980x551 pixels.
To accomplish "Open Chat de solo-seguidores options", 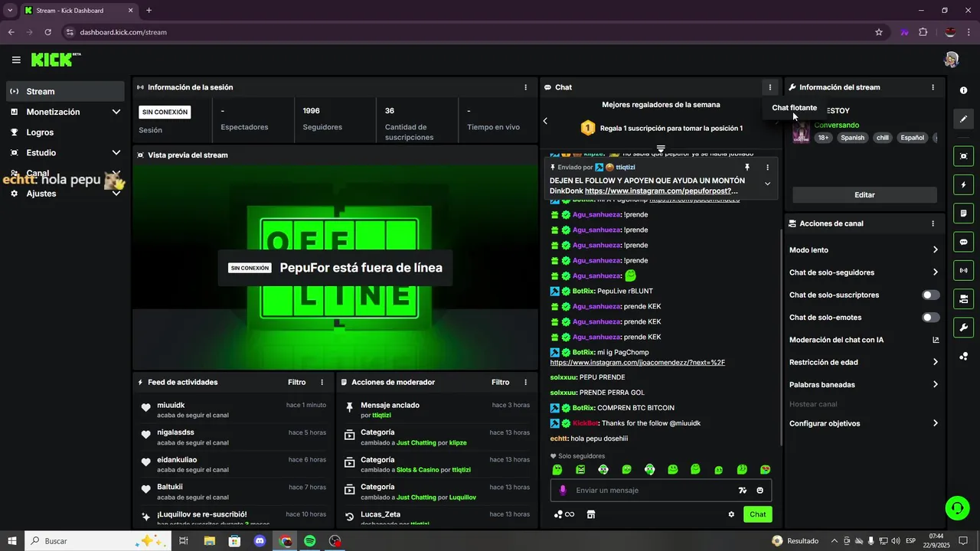I will click(x=864, y=272).
